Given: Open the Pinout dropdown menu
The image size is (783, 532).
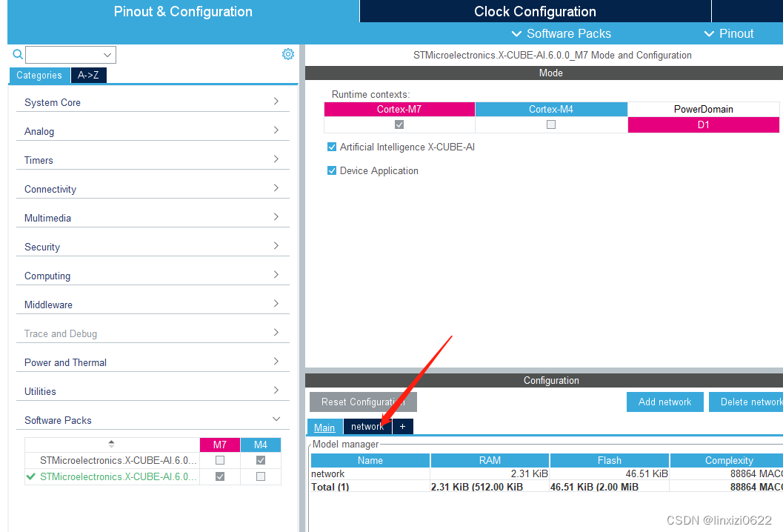Looking at the screenshot, I should coord(729,33).
